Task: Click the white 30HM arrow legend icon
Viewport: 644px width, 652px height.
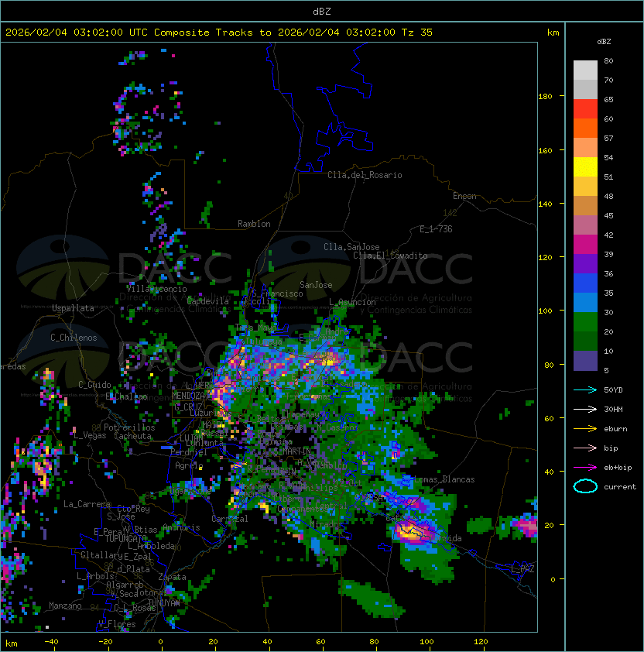Action: point(585,410)
